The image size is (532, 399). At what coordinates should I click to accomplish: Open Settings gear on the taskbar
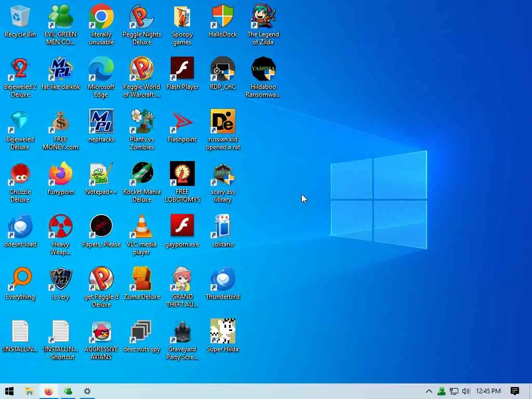(87, 391)
